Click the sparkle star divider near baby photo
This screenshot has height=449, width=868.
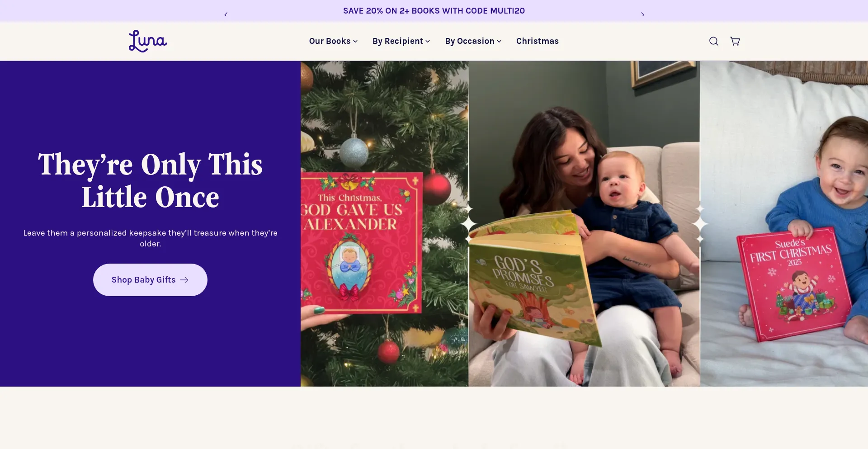[x=700, y=224]
